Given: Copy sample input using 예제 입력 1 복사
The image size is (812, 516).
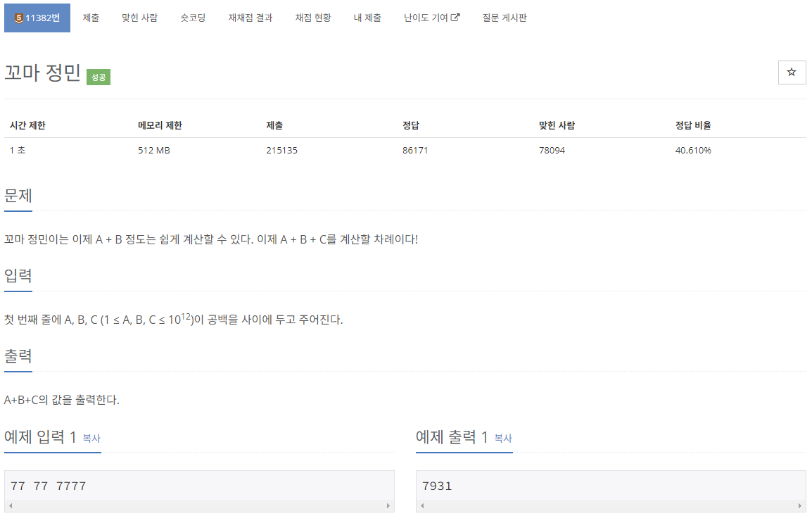Looking at the screenshot, I should click(91, 439).
